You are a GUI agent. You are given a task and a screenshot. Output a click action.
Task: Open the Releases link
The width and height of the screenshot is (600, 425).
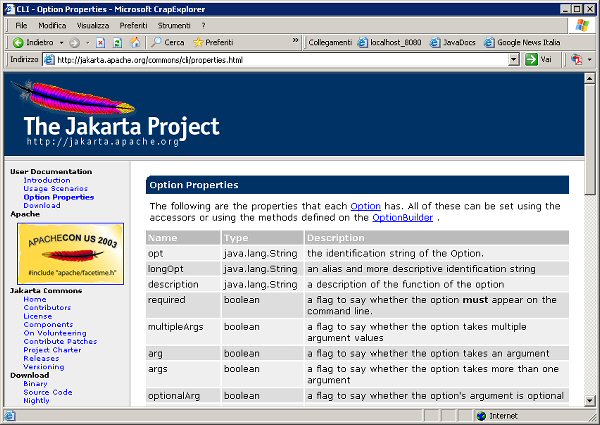click(41, 358)
